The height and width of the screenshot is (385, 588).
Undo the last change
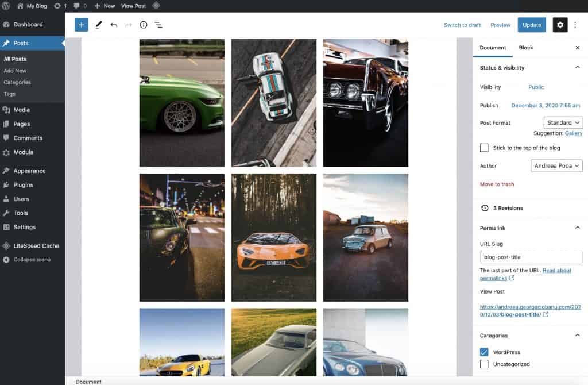[x=114, y=25]
